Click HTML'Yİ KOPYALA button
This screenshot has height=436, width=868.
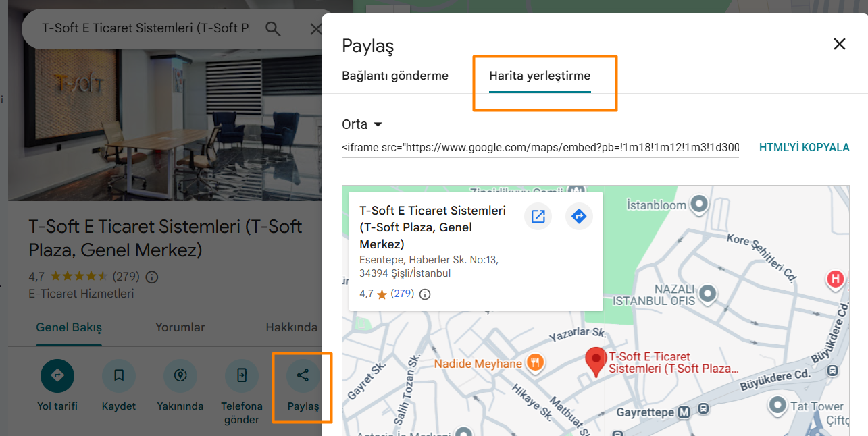tap(804, 147)
